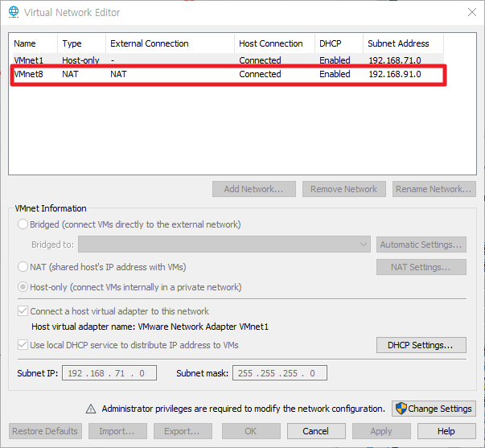Click the warning triangle icon beside administrator notice
The width and height of the screenshot is (485, 448).
pos(91,409)
